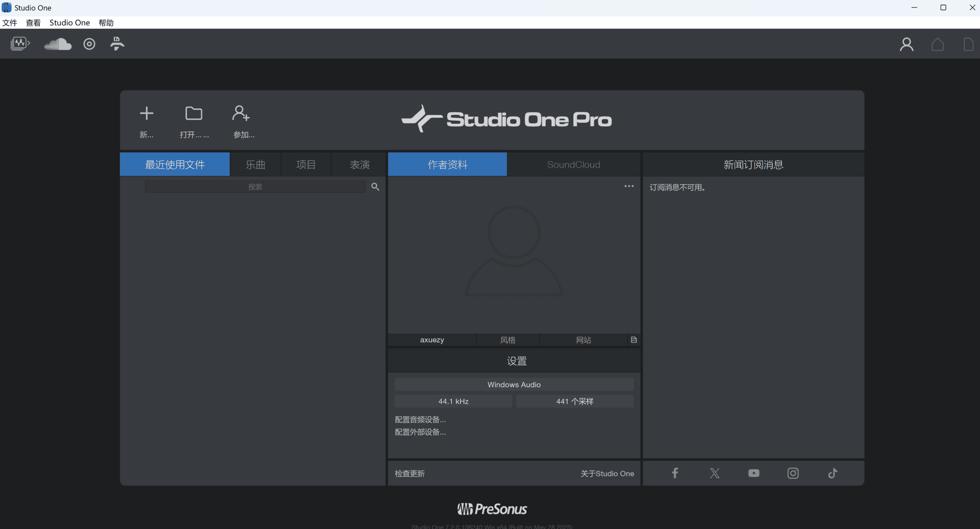The width and height of the screenshot is (980, 529).
Task: Click the 网站 website field
Action: click(x=584, y=340)
